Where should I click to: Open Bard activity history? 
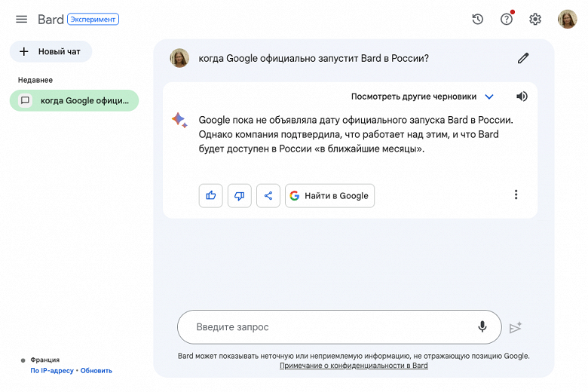point(478,20)
